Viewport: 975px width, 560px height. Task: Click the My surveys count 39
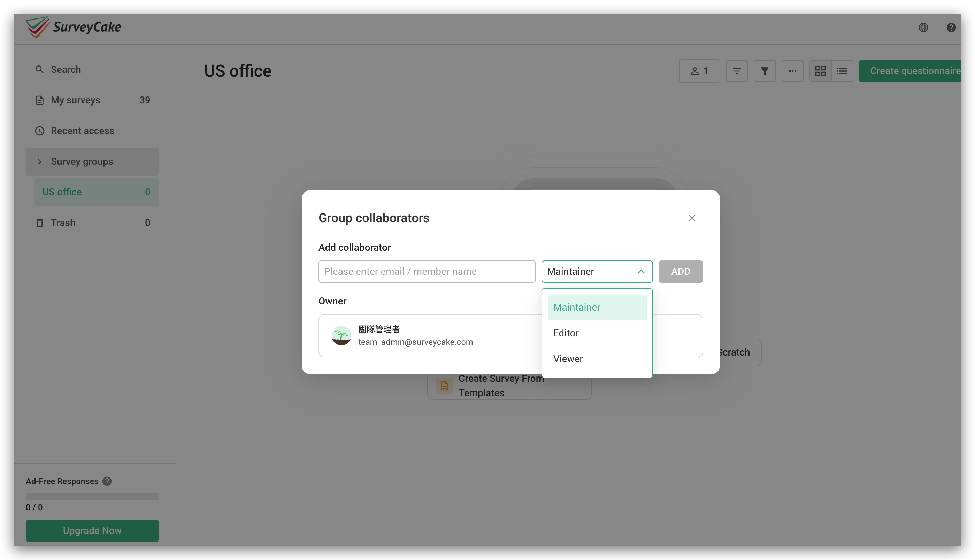(x=145, y=100)
